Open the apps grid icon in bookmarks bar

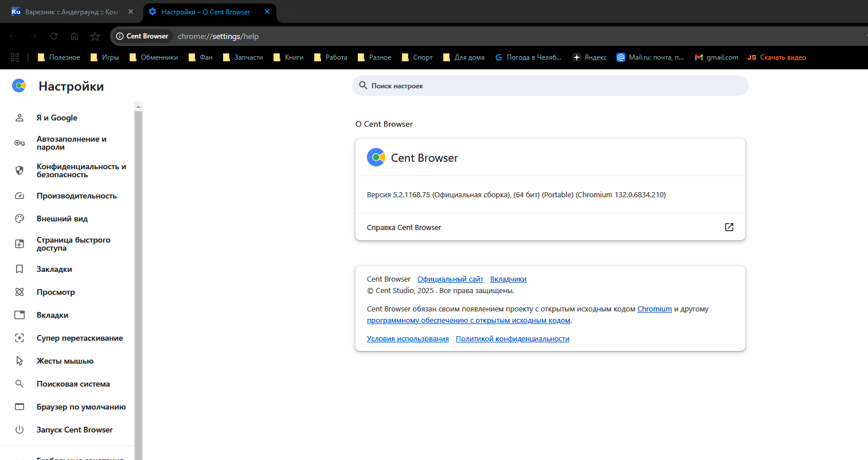(x=15, y=57)
